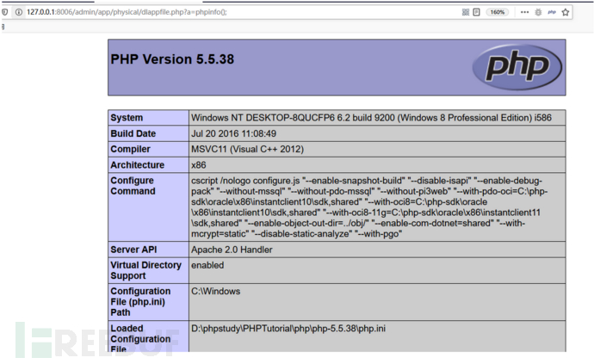This screenshot has height=364, width=594.
Task: Open the site information icon
Action: pos(19,12)
